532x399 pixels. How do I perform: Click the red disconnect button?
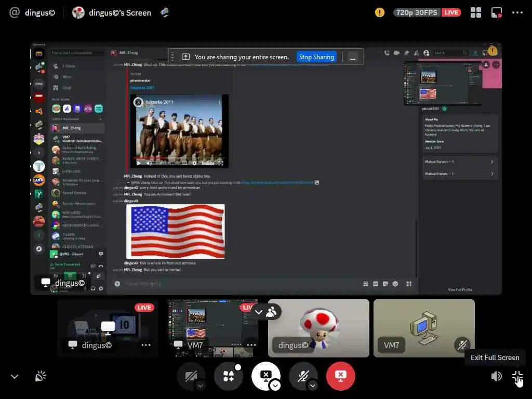[341, 376]
